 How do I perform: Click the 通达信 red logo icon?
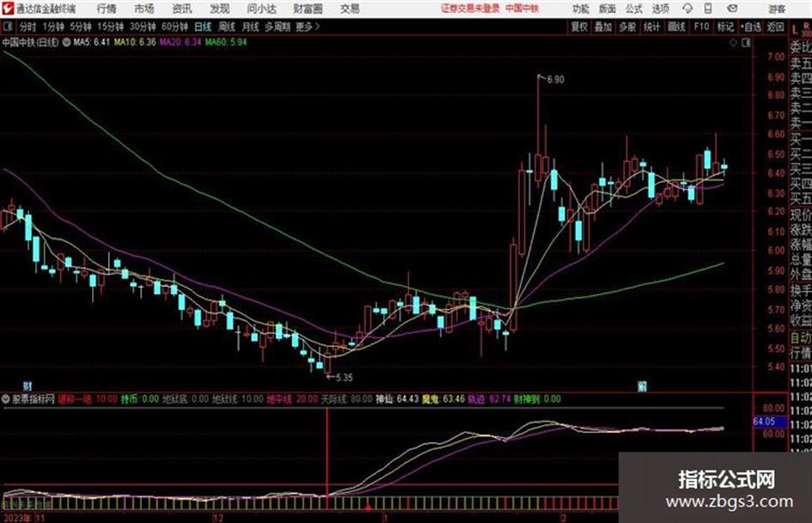(x=8, y=9)
